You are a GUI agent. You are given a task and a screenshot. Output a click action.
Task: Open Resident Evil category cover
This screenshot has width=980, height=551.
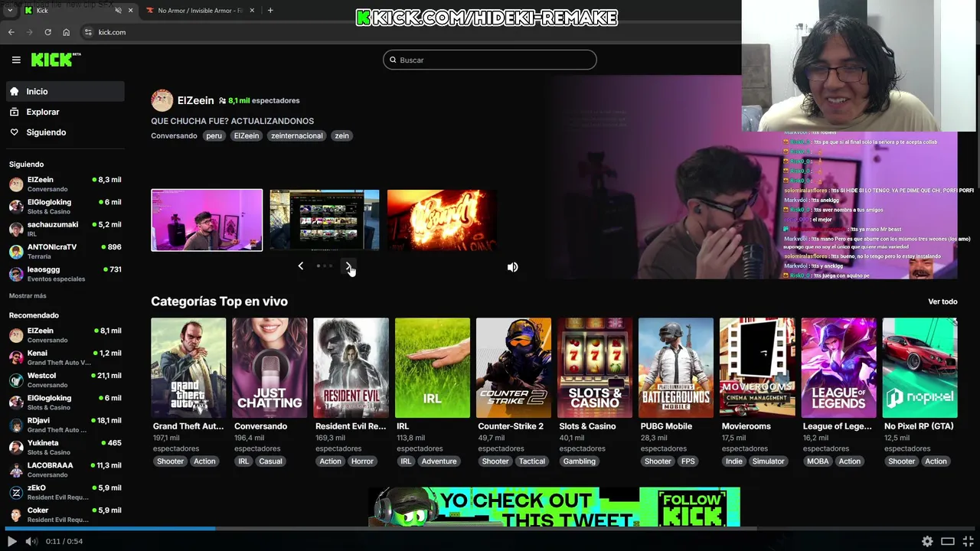(x=351, y=368)
